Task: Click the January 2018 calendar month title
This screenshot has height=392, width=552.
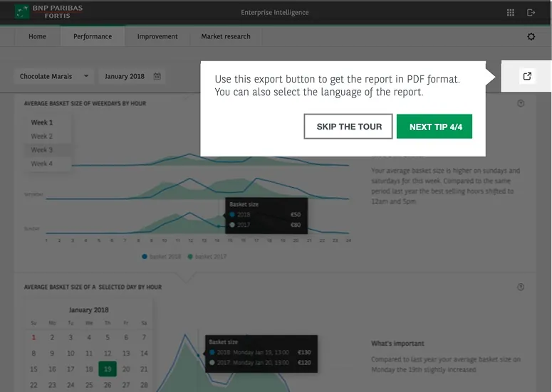Action: pos(89,310)
